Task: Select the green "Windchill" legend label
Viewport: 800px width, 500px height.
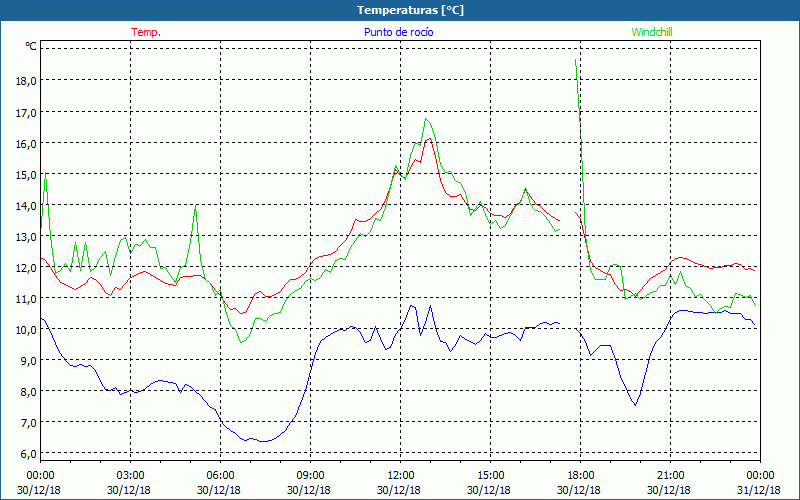Action: click(x=653, y=32)
